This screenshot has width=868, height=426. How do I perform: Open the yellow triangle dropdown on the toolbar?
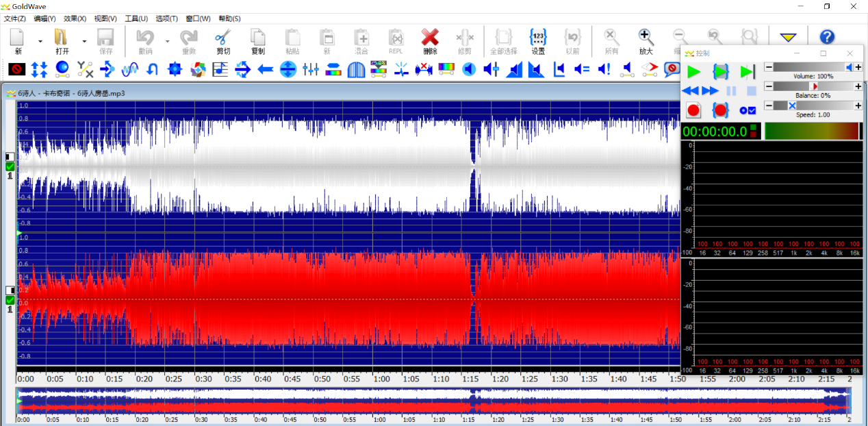click(x=788, y=38)
